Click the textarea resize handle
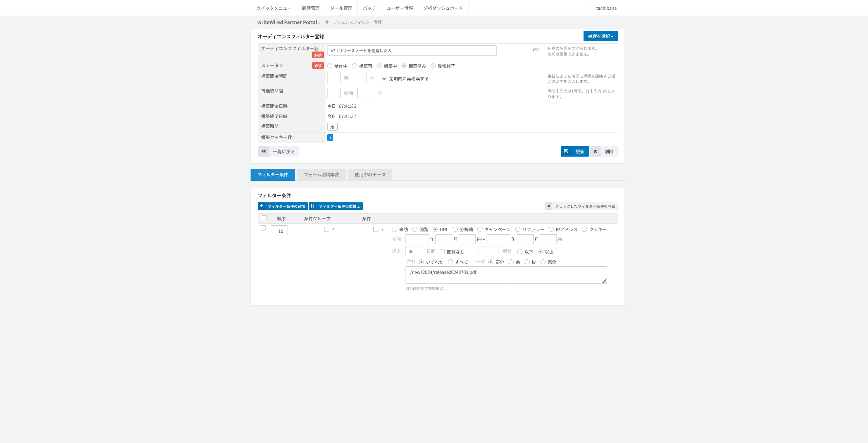The image size is (868, 443). tap(604, 281)
